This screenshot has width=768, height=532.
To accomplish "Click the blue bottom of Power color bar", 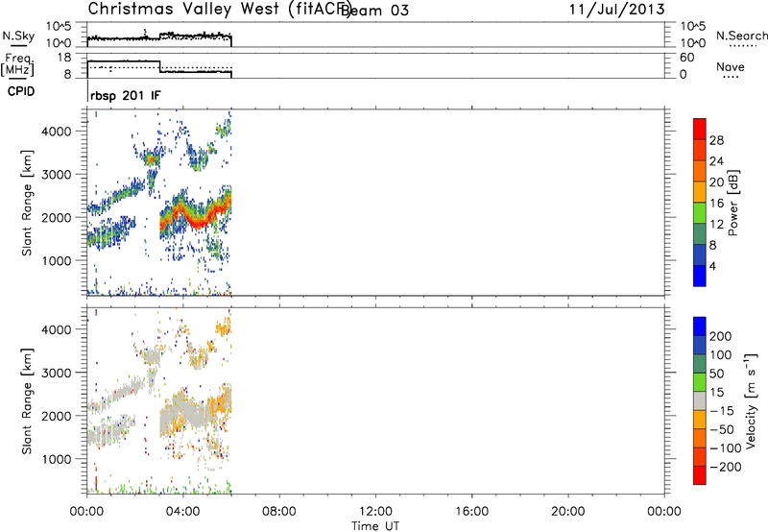I will click(700, 276).
